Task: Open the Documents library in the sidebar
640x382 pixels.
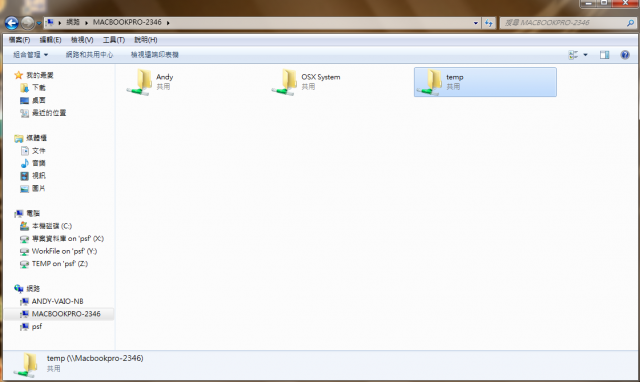Action: 33,151
